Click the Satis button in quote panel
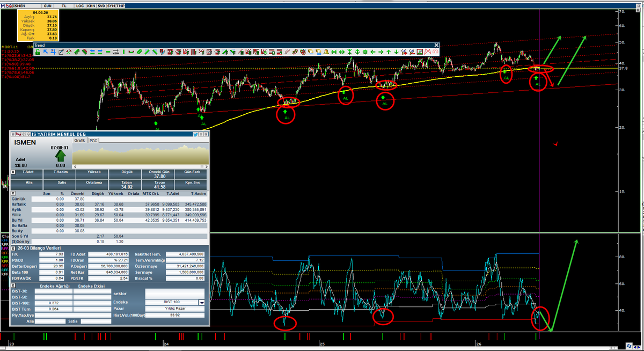 [x=59, y=185]
